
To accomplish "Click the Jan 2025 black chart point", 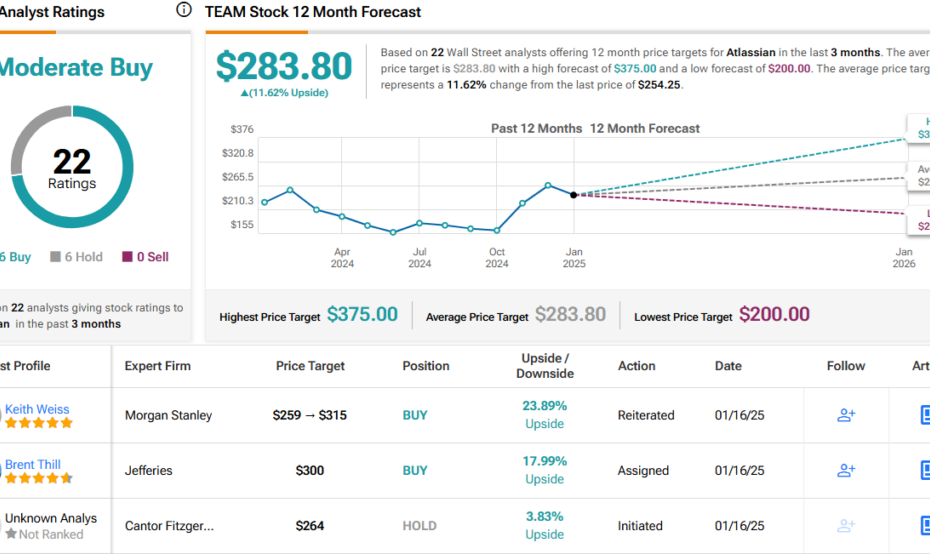I will (x=574, y=195).
